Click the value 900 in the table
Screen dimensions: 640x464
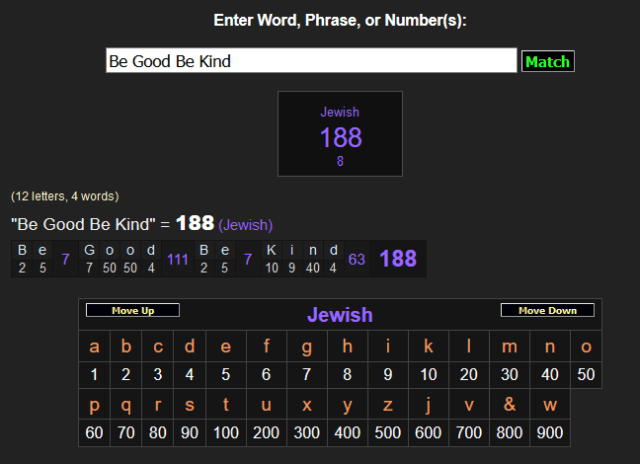coord(550,432)
